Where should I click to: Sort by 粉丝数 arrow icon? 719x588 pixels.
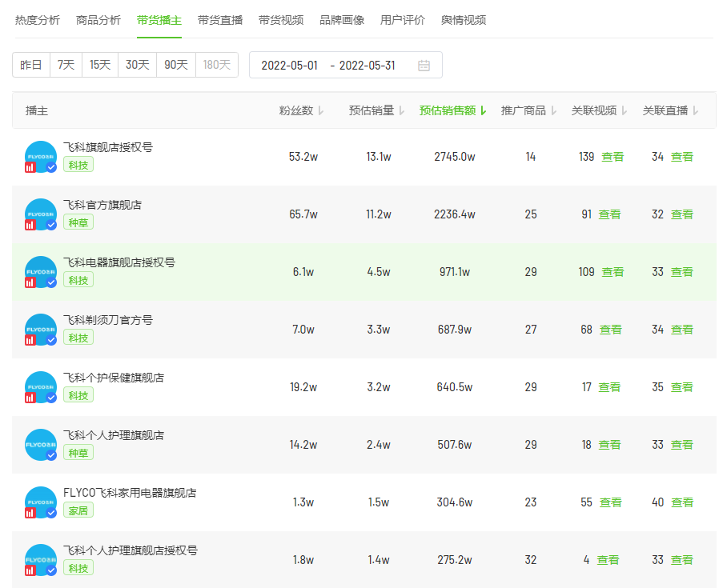click(x=321, y=111)
